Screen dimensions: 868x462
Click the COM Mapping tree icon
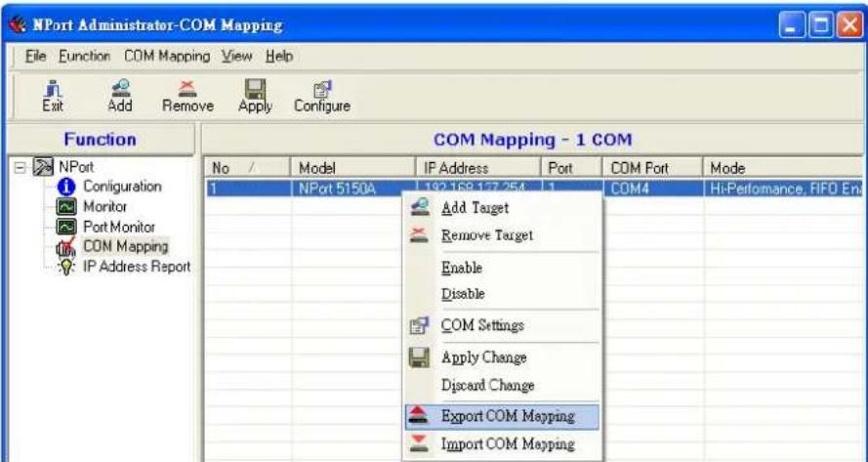pos(65,247)
